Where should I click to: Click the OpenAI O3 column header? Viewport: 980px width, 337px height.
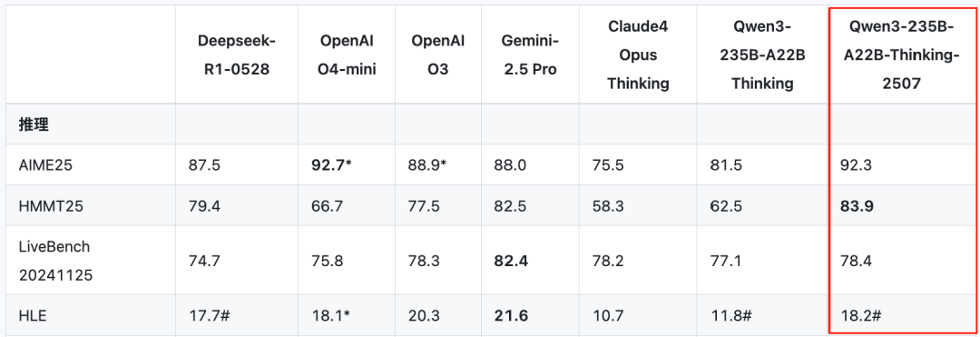point(437,55)
